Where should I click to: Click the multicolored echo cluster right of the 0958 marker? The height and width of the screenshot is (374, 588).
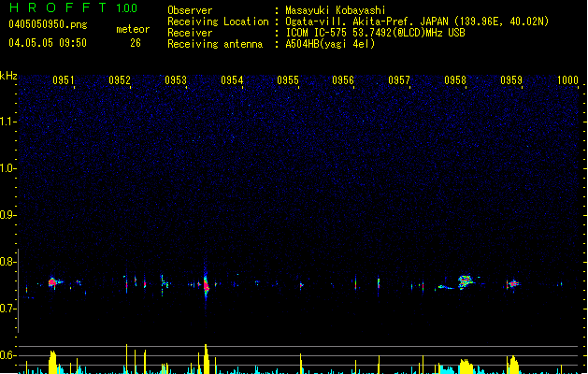click(x=465, y=281)
